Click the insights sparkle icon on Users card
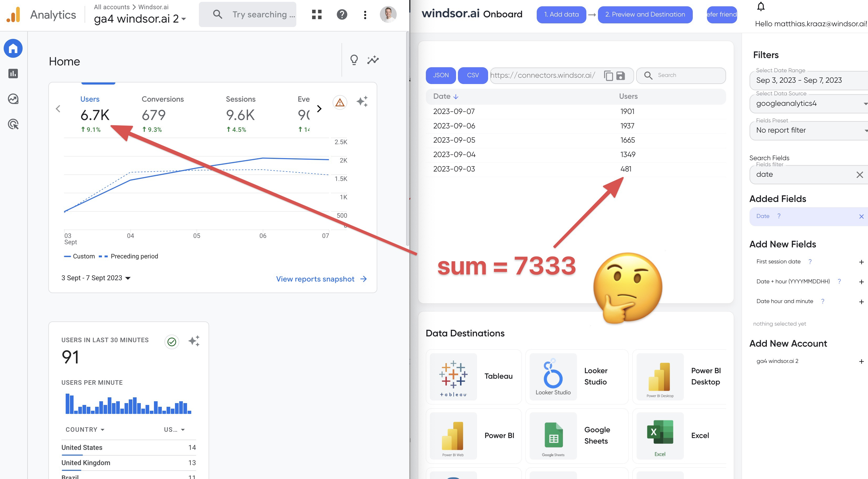Viewport: 868px width, 479px height. point(362,101)
